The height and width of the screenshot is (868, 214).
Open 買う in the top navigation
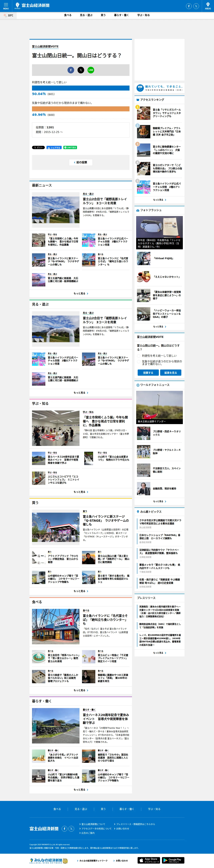click(103, 15)
